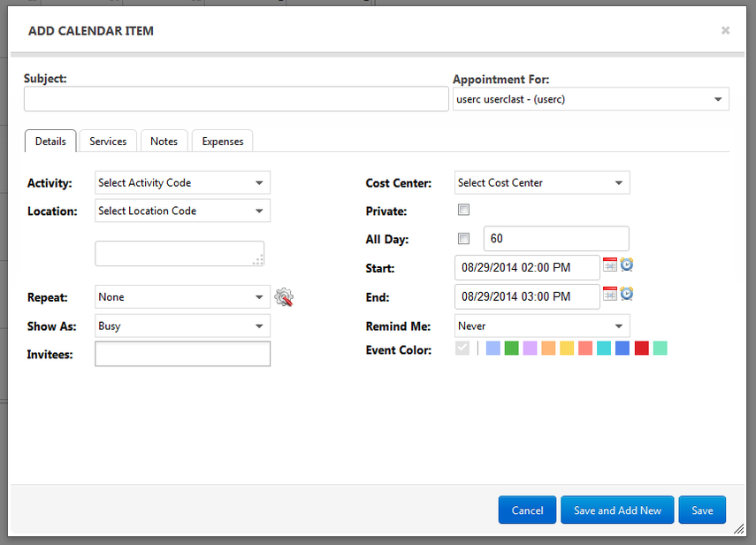Open the Select Cost Center dropdown
The width and height of the screenshot is (756, 545).
542,183
